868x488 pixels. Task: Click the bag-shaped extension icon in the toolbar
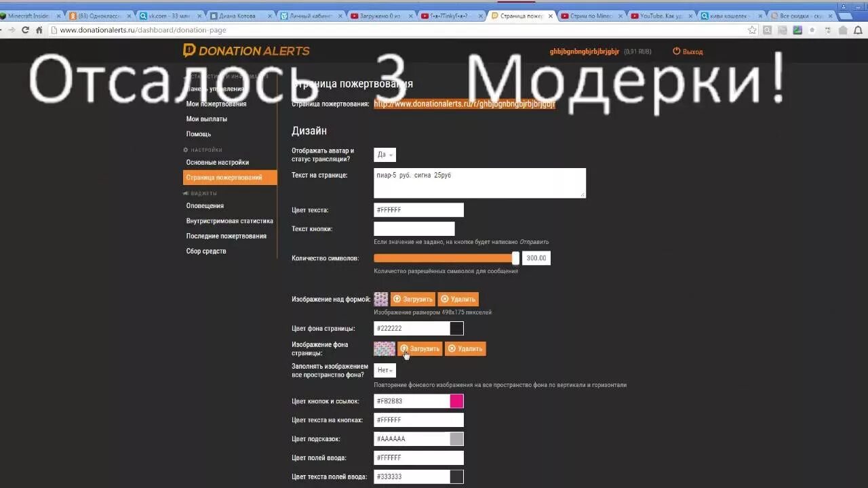[x=843, y=30]
